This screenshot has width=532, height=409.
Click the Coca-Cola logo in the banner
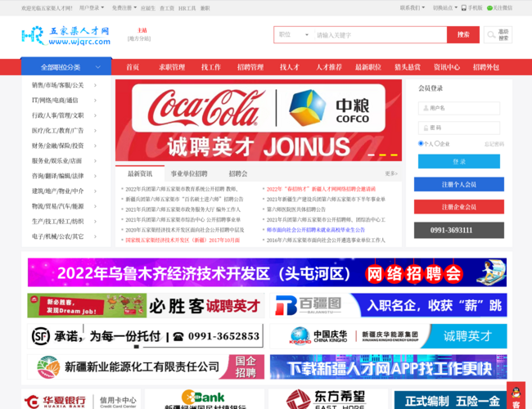(206, 108)
